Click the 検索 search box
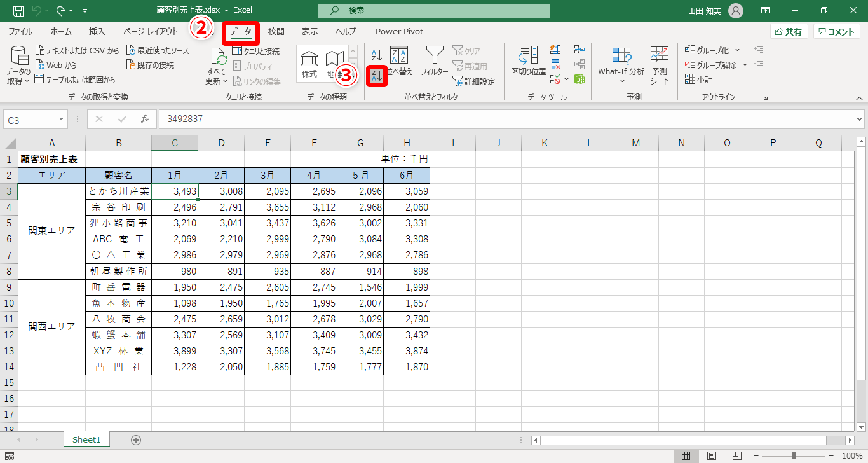This screenshot has height=463, width=868. [434, 11]
